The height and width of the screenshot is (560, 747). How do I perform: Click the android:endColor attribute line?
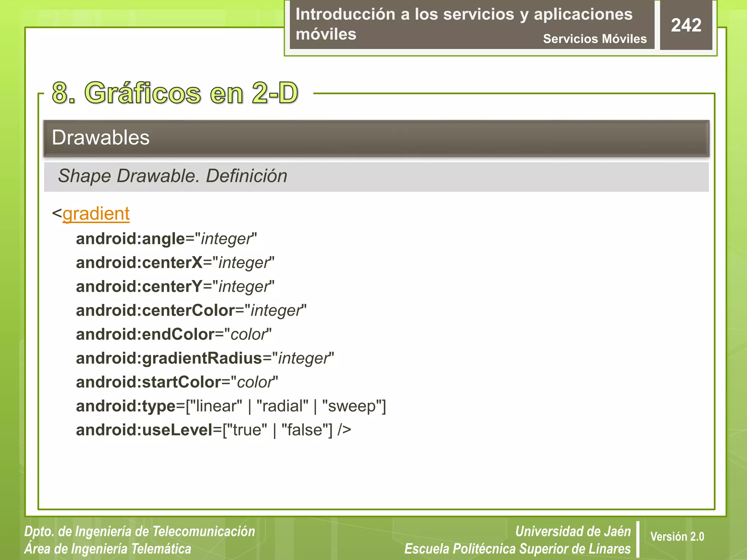tap(174, 335)
